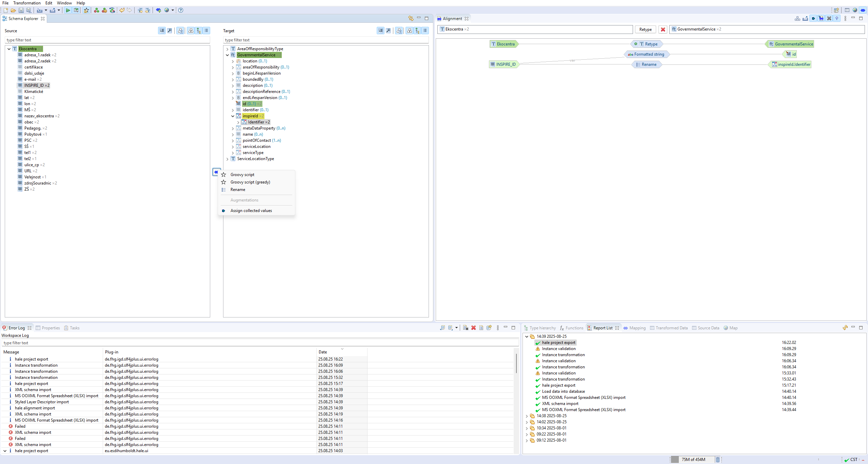
Task: Click the red X button beside Retype
Action: pyautogui.click(x=663, y=30)
